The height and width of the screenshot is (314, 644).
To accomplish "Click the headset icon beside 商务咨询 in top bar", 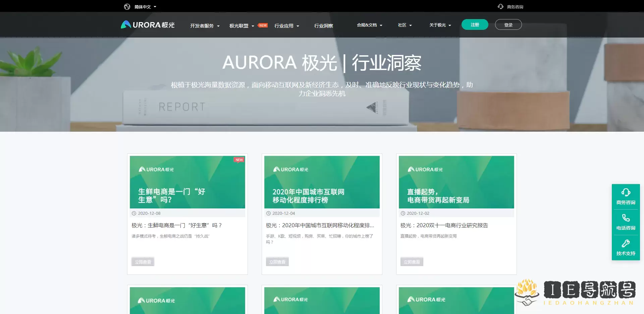I will (500, 7).
